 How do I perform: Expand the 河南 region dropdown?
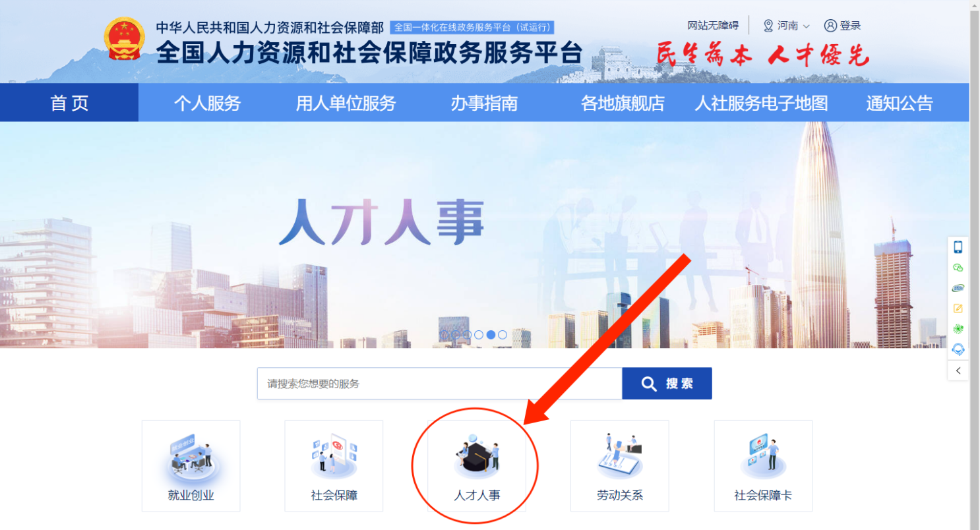[786, 26]
